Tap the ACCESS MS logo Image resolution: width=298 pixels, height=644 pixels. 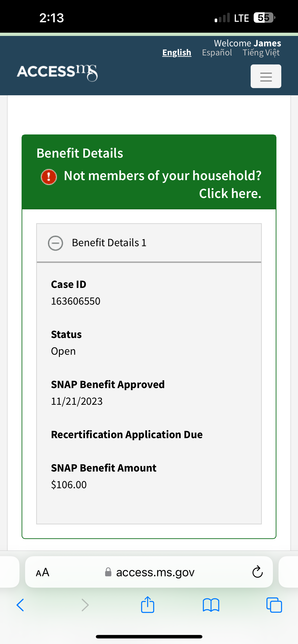pyautogui.click(x=57, y=73)
